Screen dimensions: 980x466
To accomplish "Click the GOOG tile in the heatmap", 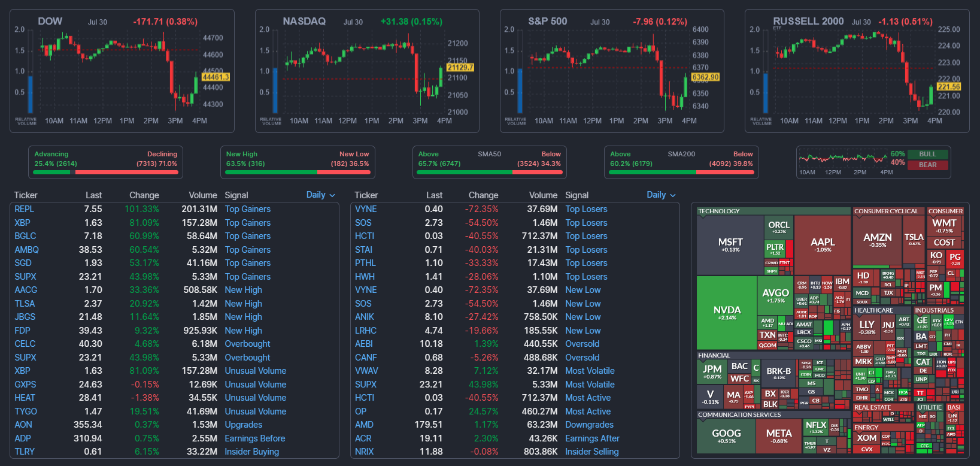I will [726, 436].
